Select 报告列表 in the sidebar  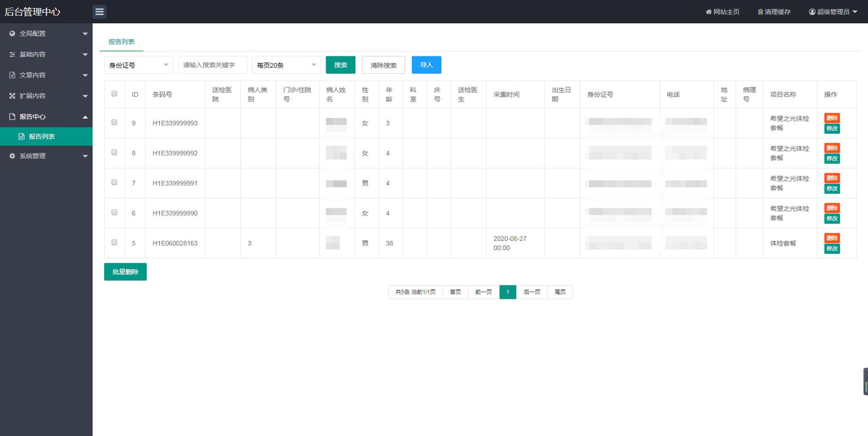coord(41,137)
